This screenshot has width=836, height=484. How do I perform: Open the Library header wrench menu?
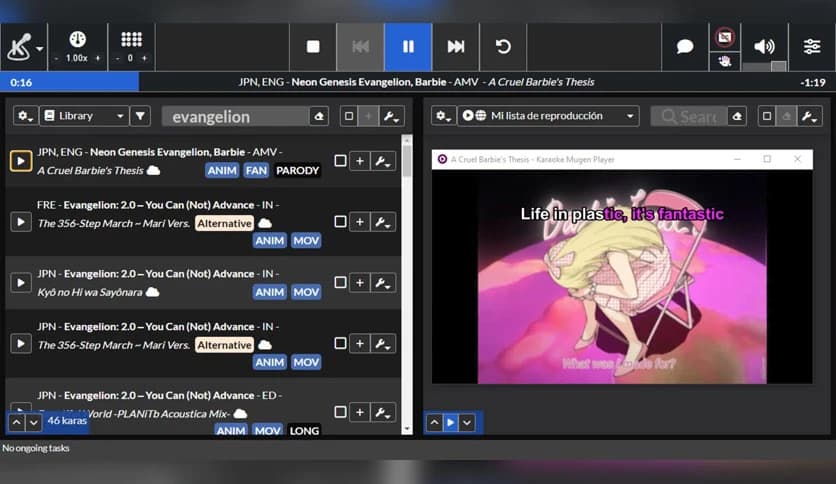(391, 116)
